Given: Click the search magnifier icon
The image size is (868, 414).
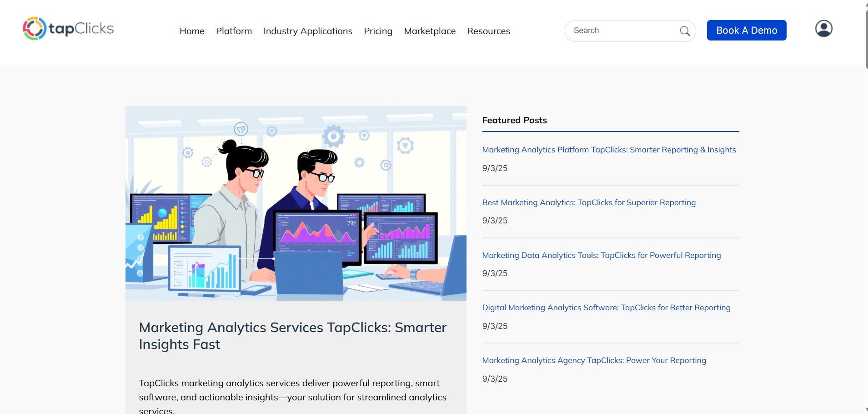Looking at the screenshot, I should [685, 31].
